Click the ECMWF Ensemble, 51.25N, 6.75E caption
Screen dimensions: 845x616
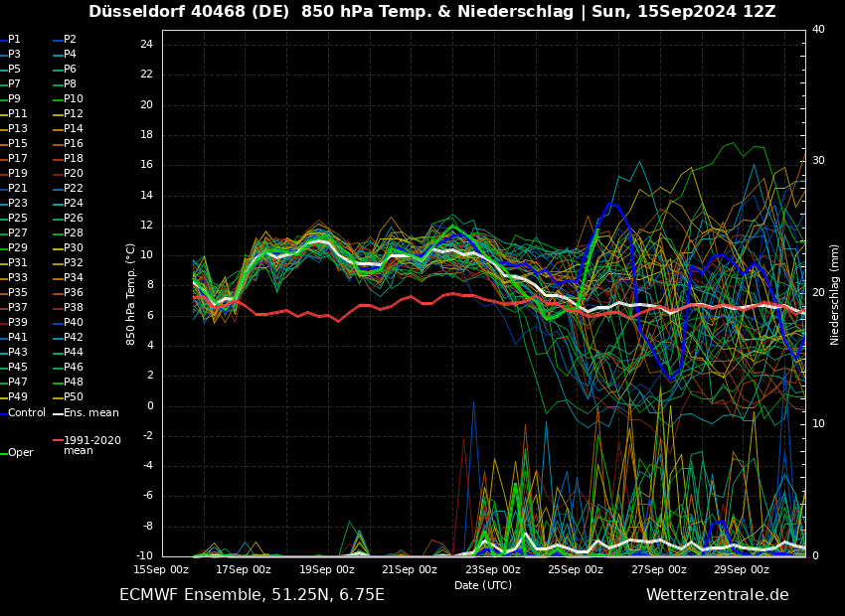(252, 595)
